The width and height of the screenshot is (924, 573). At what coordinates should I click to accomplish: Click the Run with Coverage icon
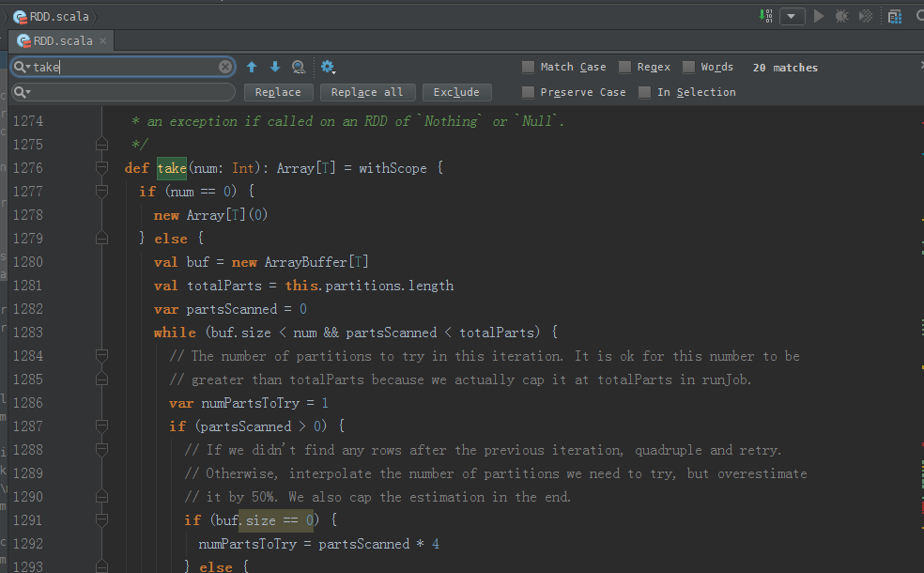point(866,16)
